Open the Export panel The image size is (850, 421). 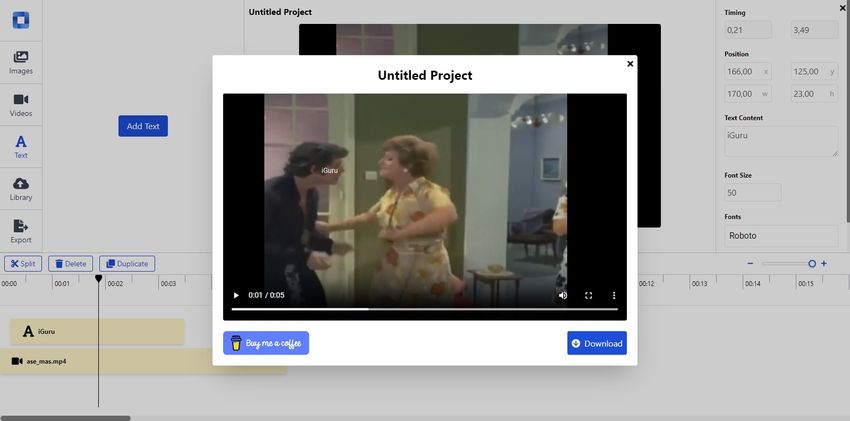[x=21, y=231]
